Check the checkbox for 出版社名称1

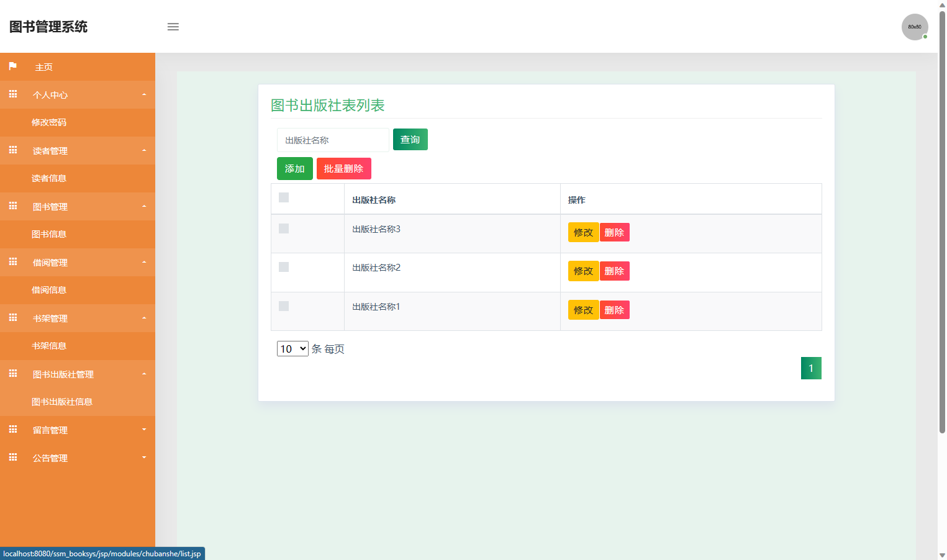pos(284,306)
